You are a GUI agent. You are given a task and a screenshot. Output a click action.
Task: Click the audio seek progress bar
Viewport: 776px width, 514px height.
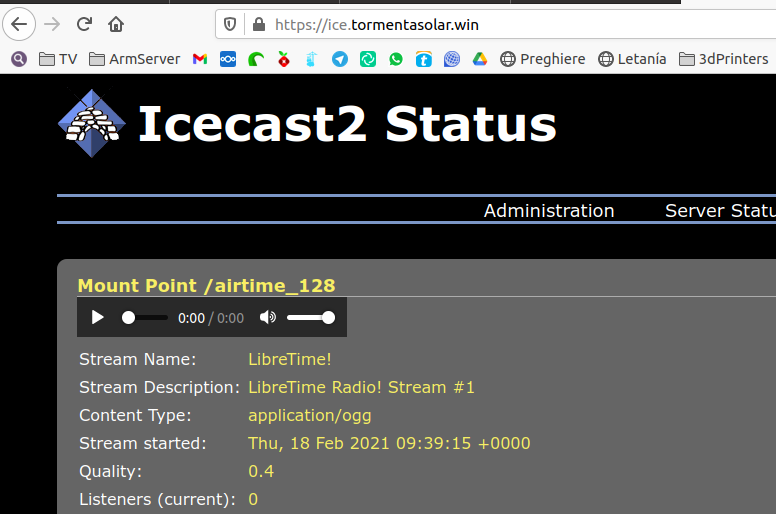coord(145,318)
